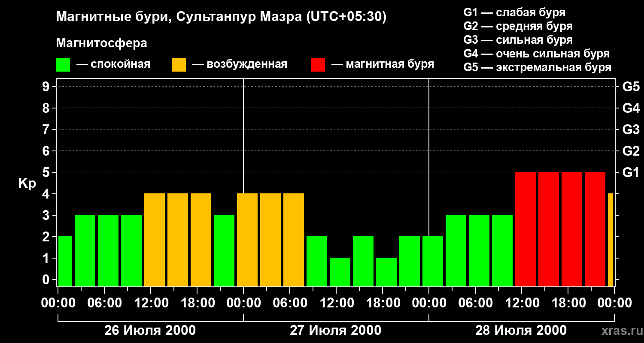Click the red 'магнитная буря' legend swatch
This screenshot has width=644, height=343.
point(318,65)
